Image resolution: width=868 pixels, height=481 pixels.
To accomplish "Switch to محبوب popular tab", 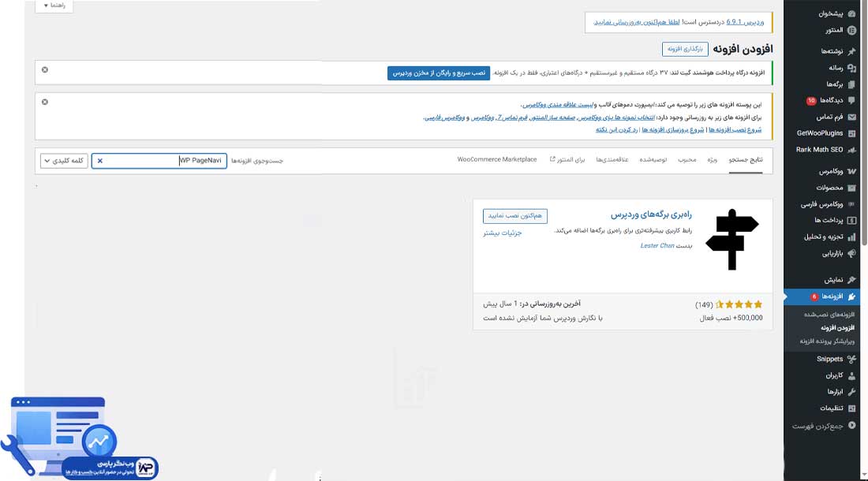I will 687,160.
